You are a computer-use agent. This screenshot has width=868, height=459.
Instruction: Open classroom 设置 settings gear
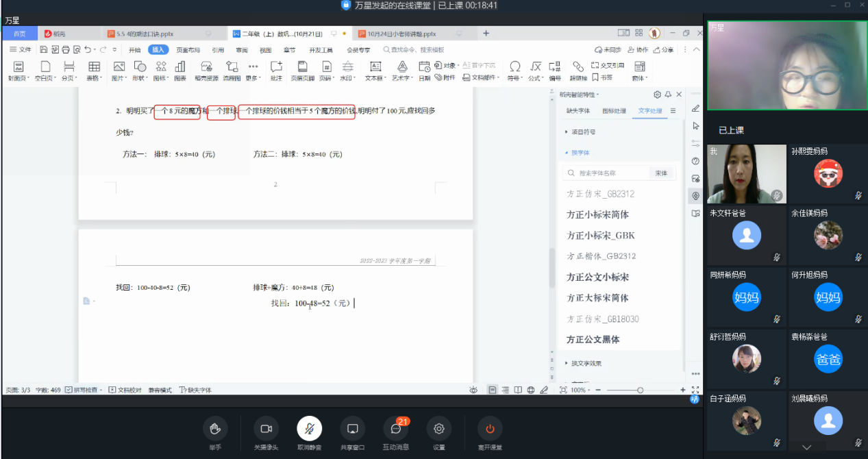coord(439,433)
